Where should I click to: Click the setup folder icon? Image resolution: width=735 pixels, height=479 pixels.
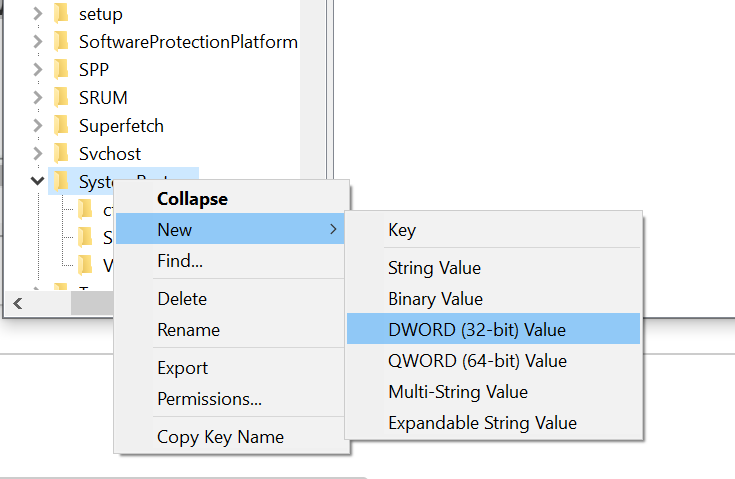[61, 14]
